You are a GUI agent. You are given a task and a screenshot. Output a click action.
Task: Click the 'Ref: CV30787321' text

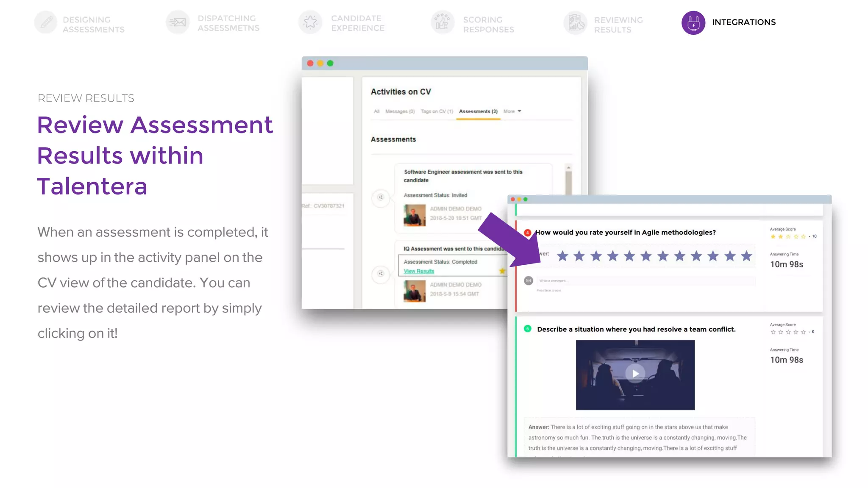(x=323, y=206)
